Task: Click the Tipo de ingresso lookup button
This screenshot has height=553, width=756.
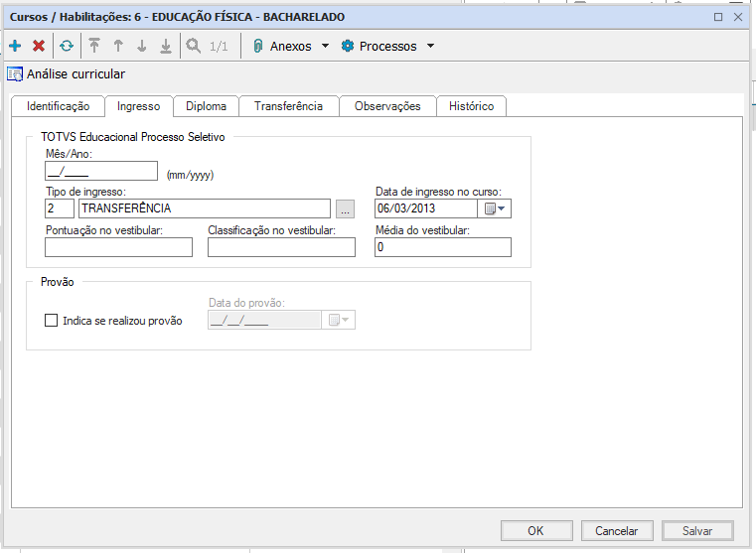Action: pos(345,208)
